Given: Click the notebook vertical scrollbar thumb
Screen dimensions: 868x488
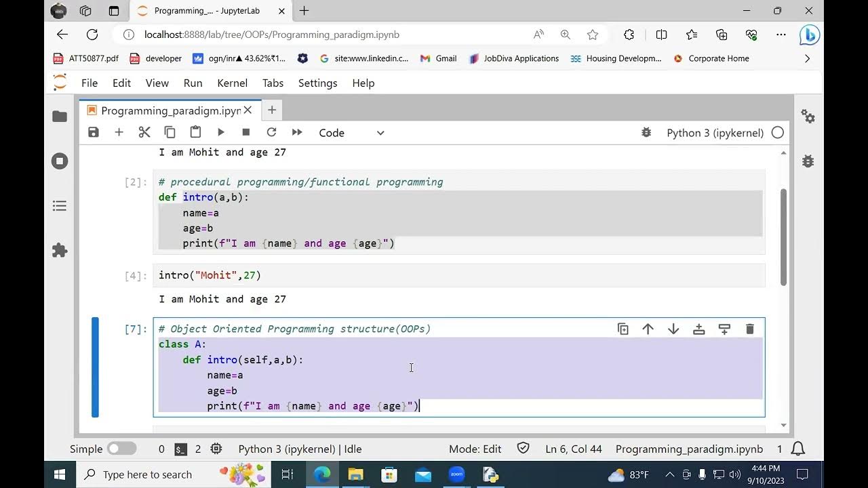Looking at the screenshot, I should point(783,237).
